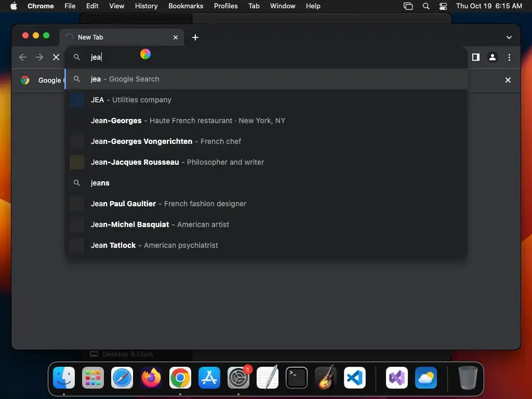Select the JEA Utilities company suggestion
This screenshot has width=532, height=399.
(267, 100)
